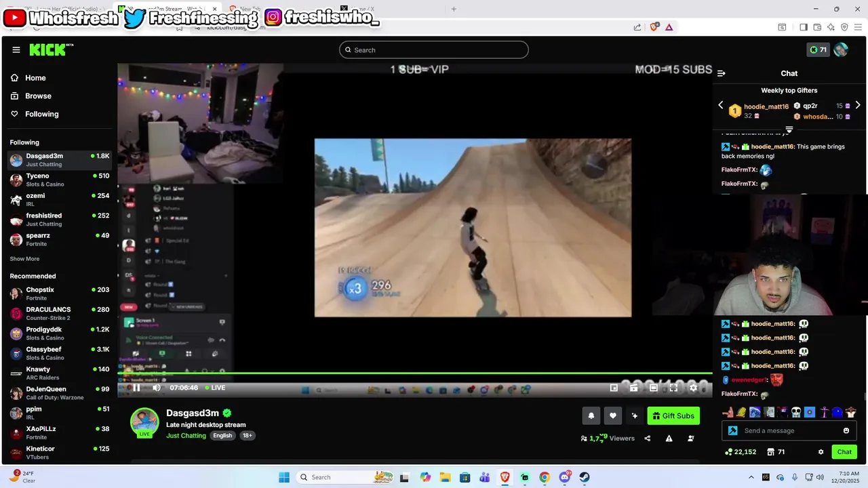Open the chat settings gear
Viewport: 868px width, 488px height.
click(821, 452)
